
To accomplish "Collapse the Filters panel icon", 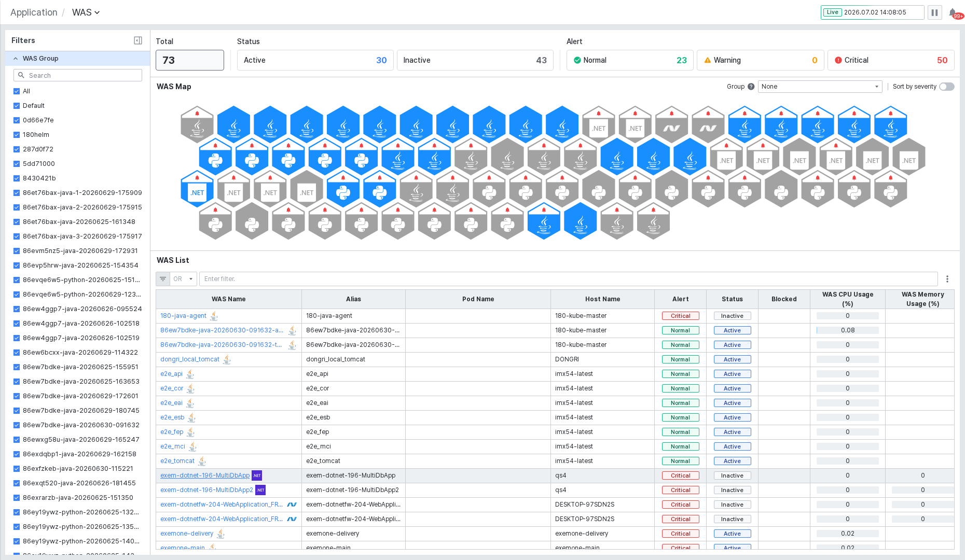I will (x=138, y=40).
